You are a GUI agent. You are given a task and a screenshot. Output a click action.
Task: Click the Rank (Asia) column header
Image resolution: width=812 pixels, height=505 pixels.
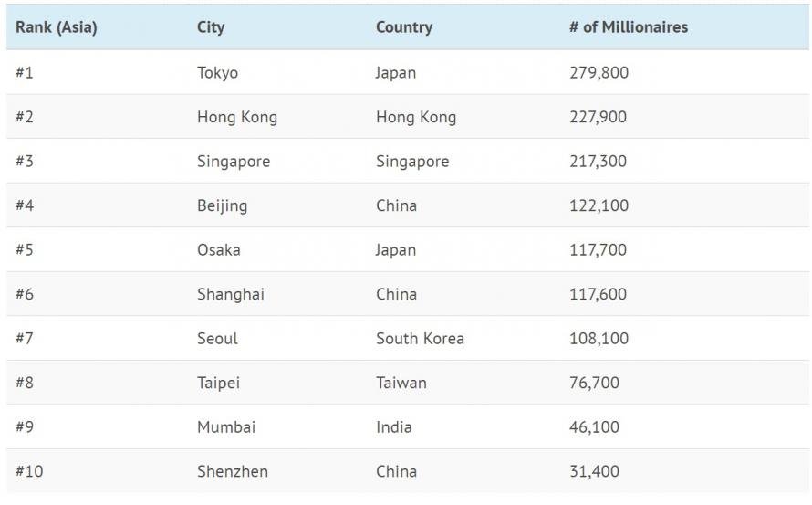[56, 27]
